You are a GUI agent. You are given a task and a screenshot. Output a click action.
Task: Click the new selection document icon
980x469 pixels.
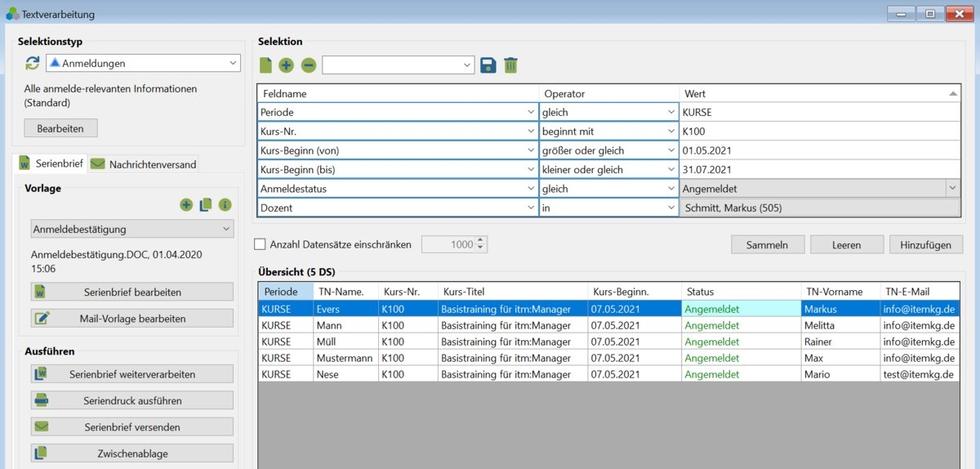coord(265,65)
